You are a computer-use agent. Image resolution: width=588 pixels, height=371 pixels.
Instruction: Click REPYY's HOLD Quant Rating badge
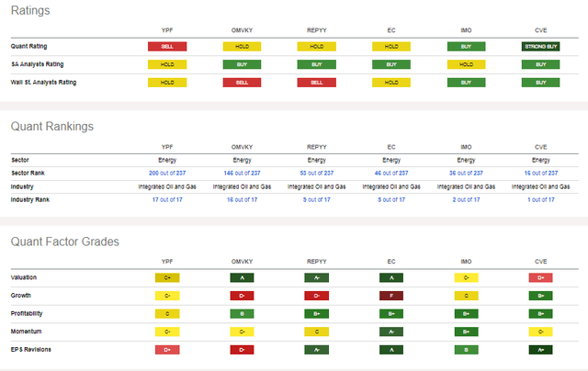click(316, 47)
